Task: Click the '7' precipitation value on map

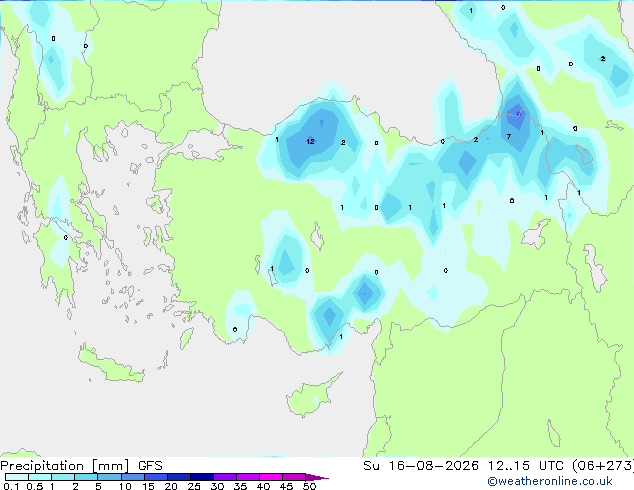Action: coord(509,137)
